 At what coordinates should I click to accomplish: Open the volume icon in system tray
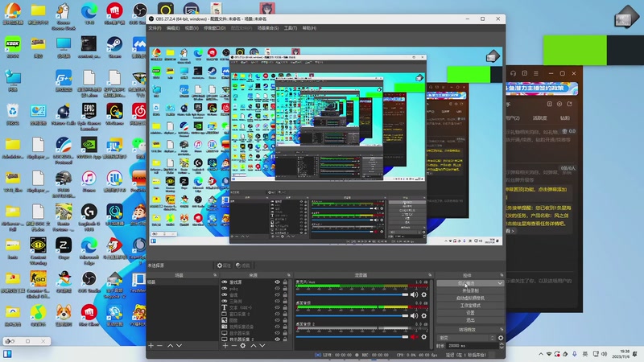(x=605, y=354)
